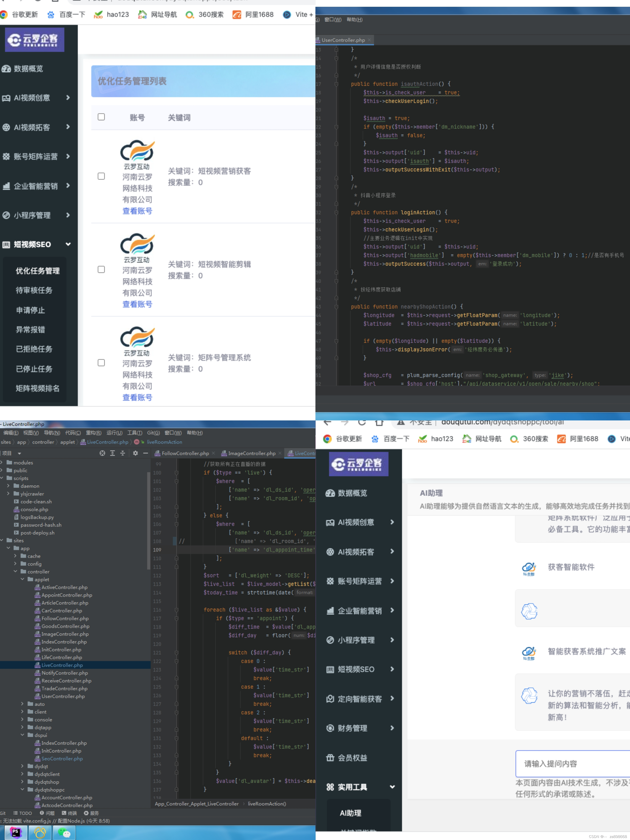The image size is (630, 840).
Task: Tick checkbox for 短视频营销获客 row
Action: point(101,176)
